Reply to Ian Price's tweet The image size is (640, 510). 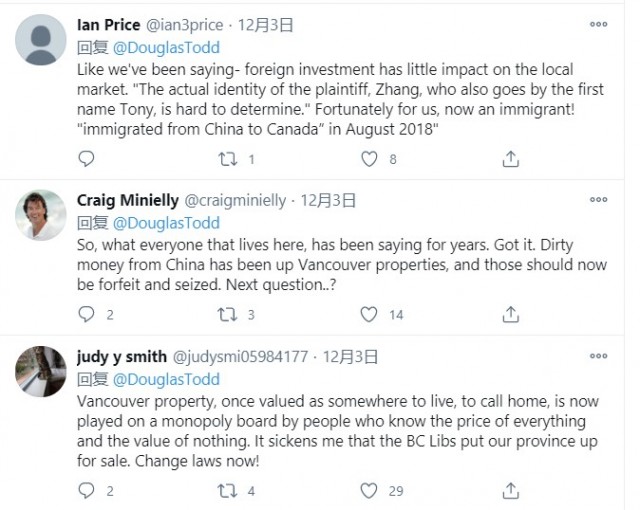pos(85,158)
